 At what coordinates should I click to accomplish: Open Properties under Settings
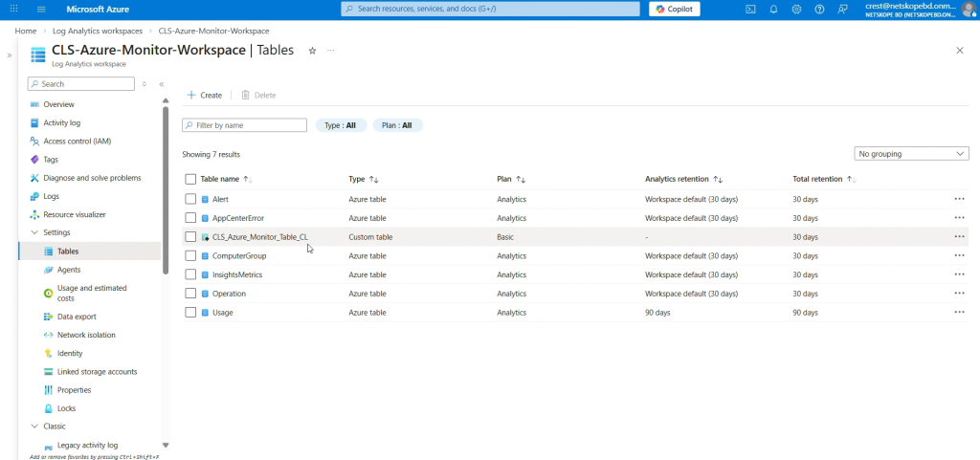point(74,390)
